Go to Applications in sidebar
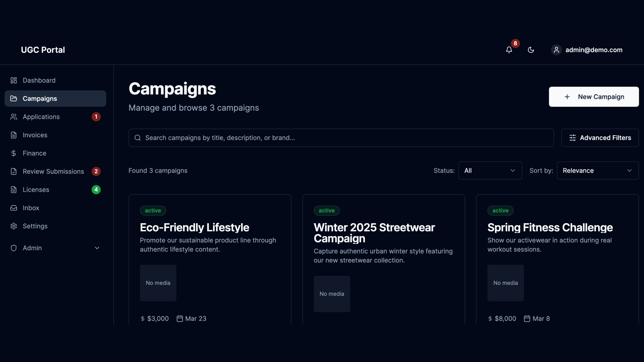 [41, 117]
